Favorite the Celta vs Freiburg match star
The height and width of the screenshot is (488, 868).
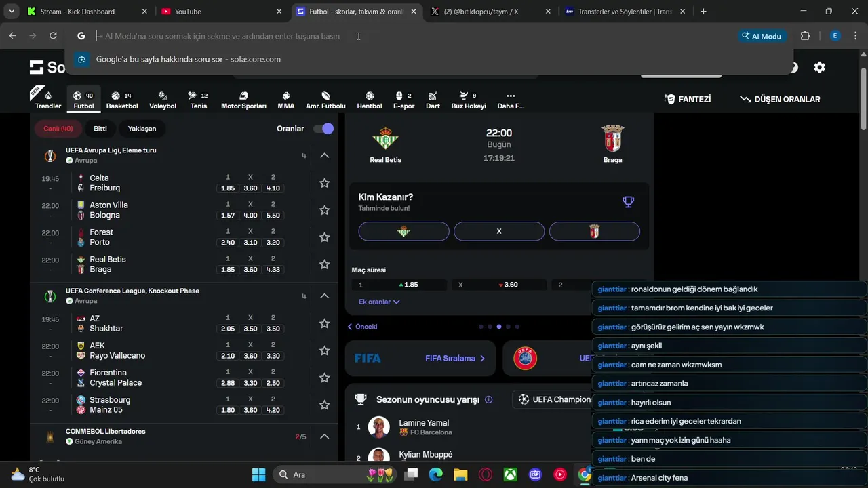point(325,183)
